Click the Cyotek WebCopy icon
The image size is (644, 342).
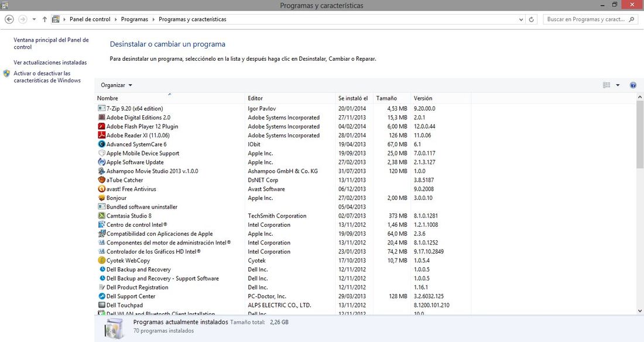(101, 260)
